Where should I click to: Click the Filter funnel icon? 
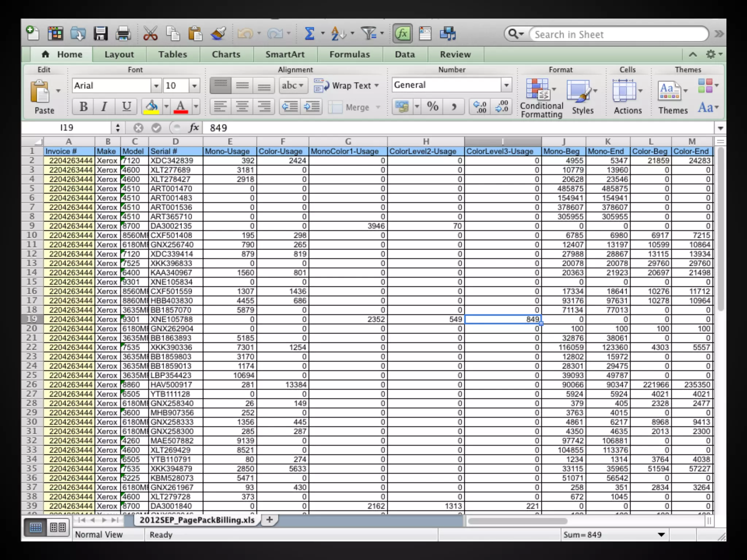pos(369,34)
